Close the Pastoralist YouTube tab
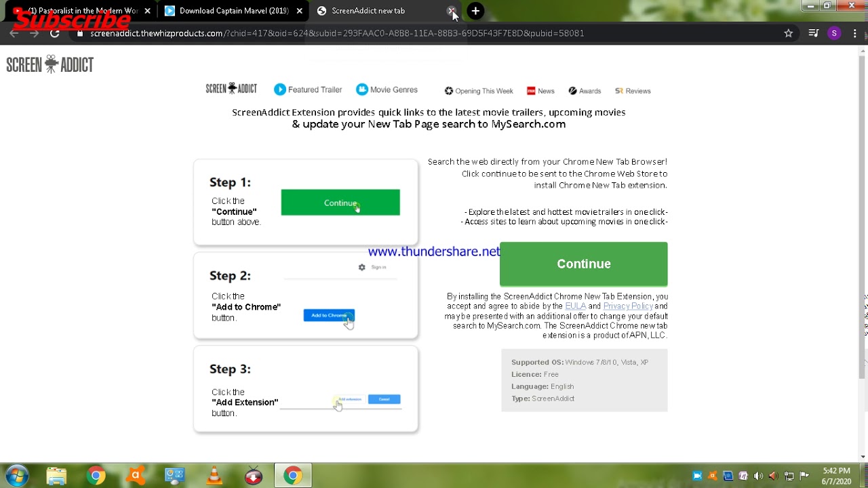Image resolution: width=868 pixels, height=488 pixels. tap(147, 11)
